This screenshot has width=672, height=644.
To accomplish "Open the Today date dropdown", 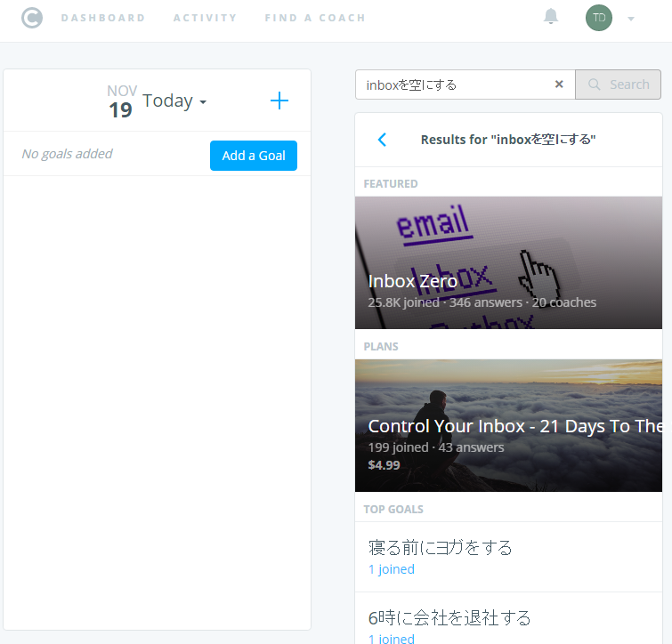I will tap(174, 101).
